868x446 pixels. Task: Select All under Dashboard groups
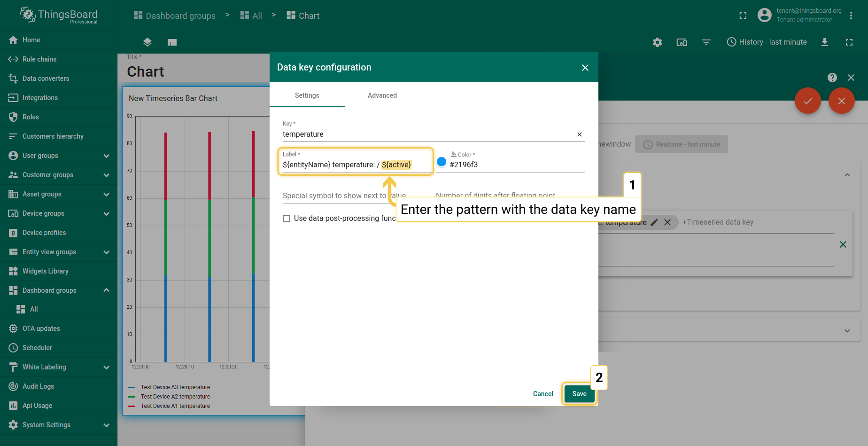coord(58,309)
